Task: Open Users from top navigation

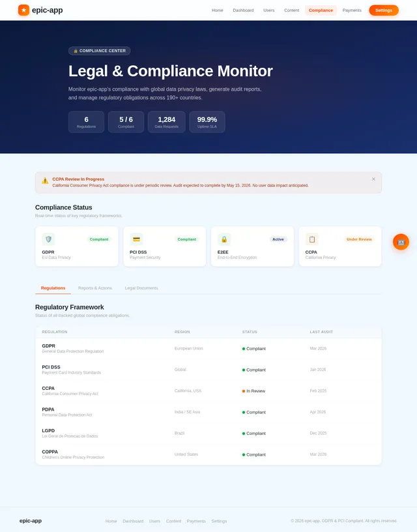Action: pyautogui.click(x=269, y=10)
